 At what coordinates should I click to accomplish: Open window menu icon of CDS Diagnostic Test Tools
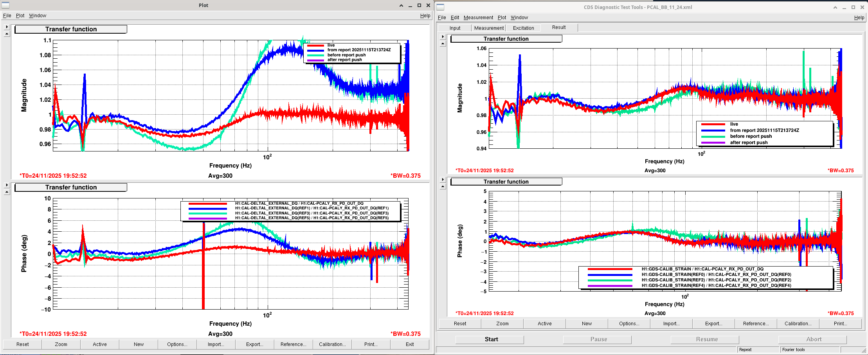(x=440, y=7)
